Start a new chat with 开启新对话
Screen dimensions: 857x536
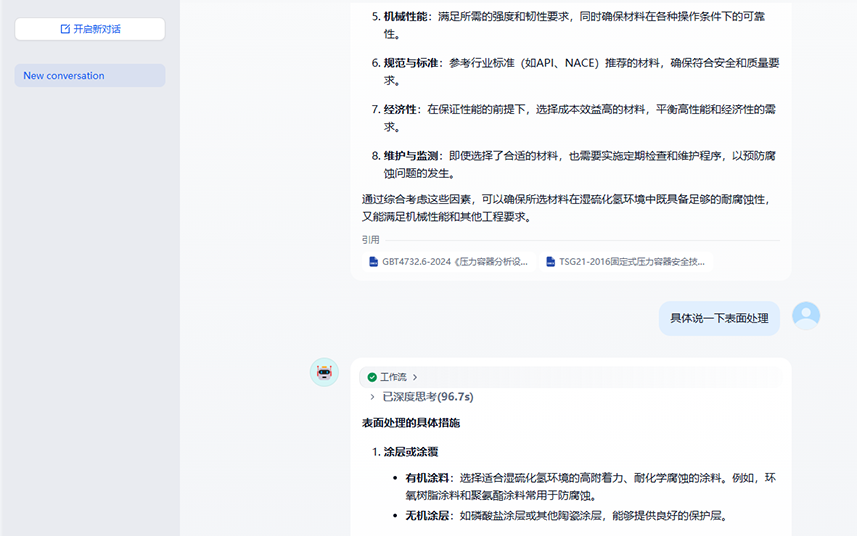[90, 29]
